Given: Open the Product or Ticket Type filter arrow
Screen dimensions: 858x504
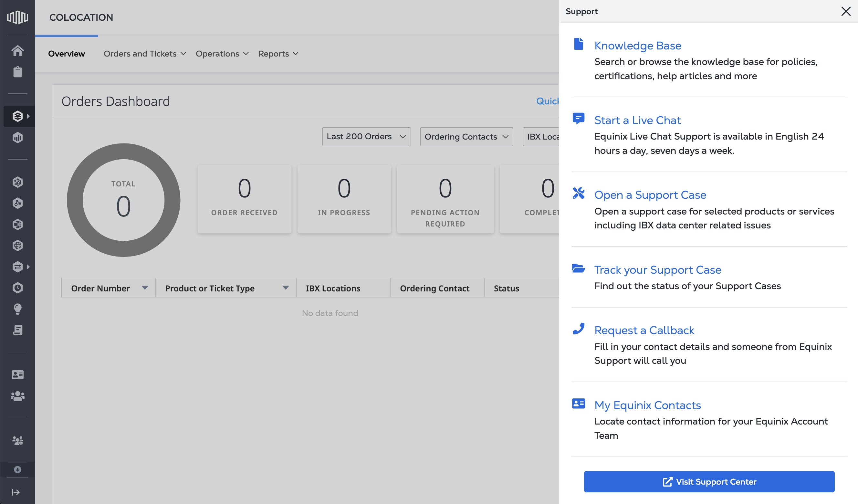Looking at the screenshot, I should click(x=286, y=288).
